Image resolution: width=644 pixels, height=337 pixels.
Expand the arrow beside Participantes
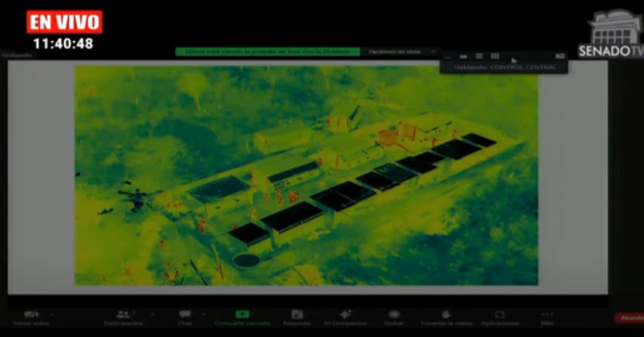pos(153,315)
